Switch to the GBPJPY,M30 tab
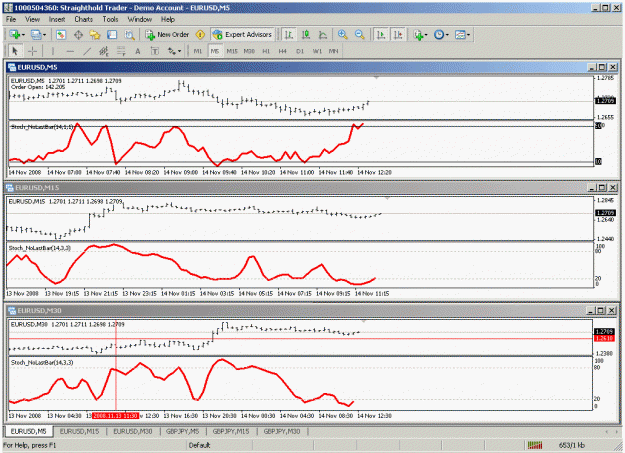The image size is (625, 453). [282, 431]
